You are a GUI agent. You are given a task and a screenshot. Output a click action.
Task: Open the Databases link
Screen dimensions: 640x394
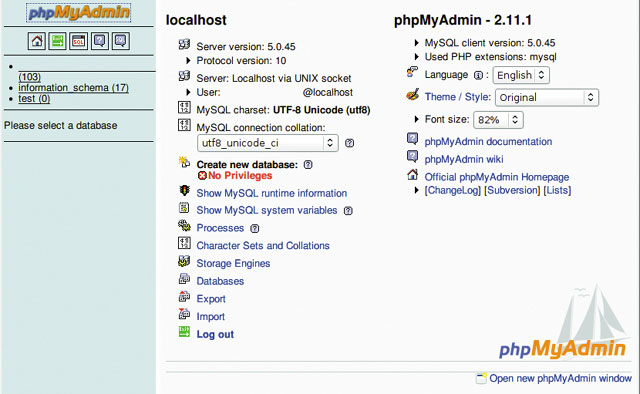(220, 281)
